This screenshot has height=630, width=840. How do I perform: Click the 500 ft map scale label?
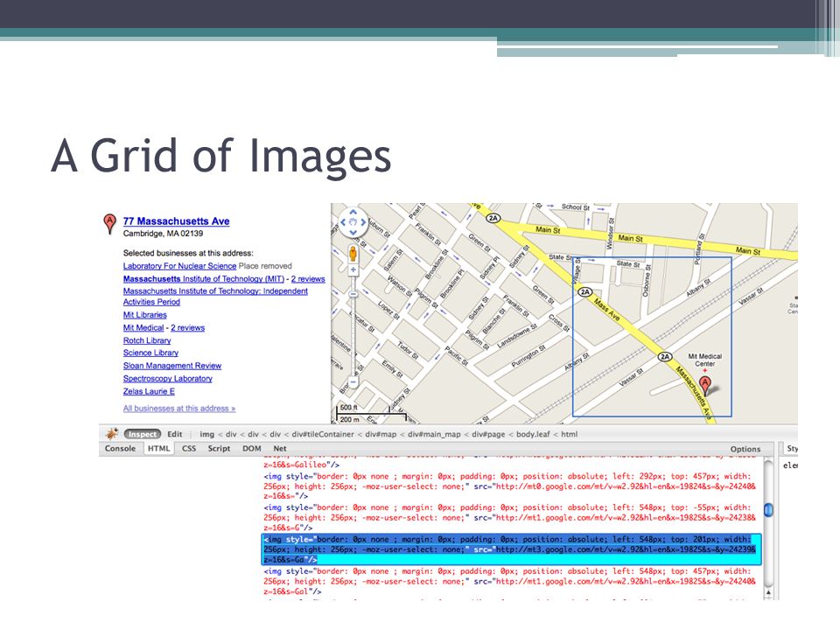[349, 408]
